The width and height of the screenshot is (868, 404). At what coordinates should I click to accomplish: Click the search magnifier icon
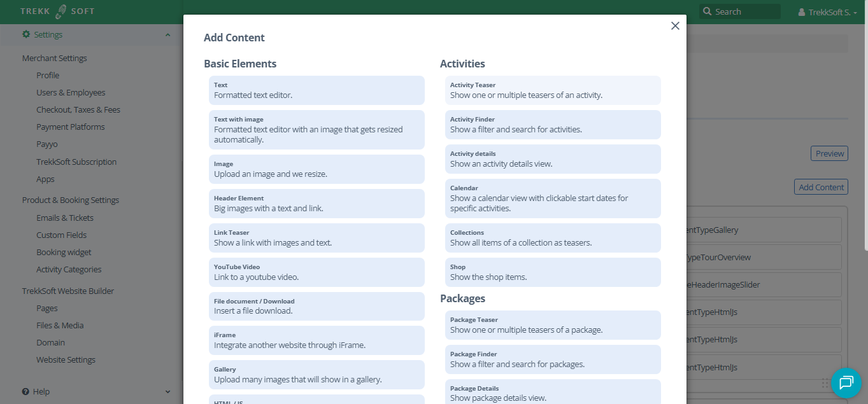pos(707,11)
